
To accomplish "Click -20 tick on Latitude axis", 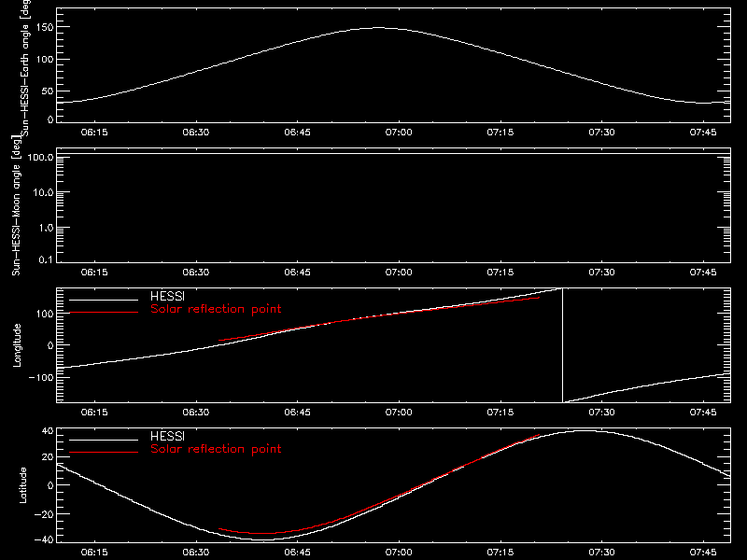I will pos(44,514).
